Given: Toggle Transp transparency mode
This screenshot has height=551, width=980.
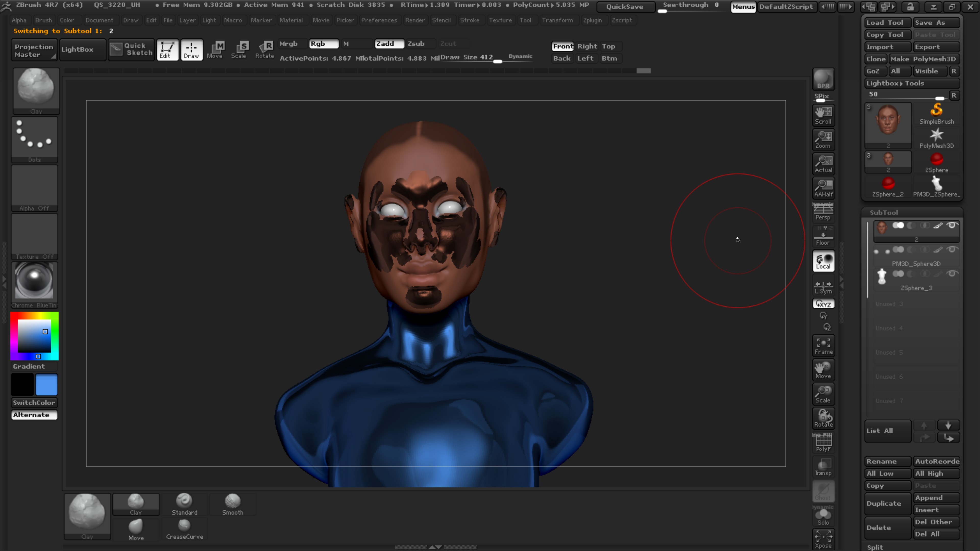Looking at the screenshot, I should [823, 467].
